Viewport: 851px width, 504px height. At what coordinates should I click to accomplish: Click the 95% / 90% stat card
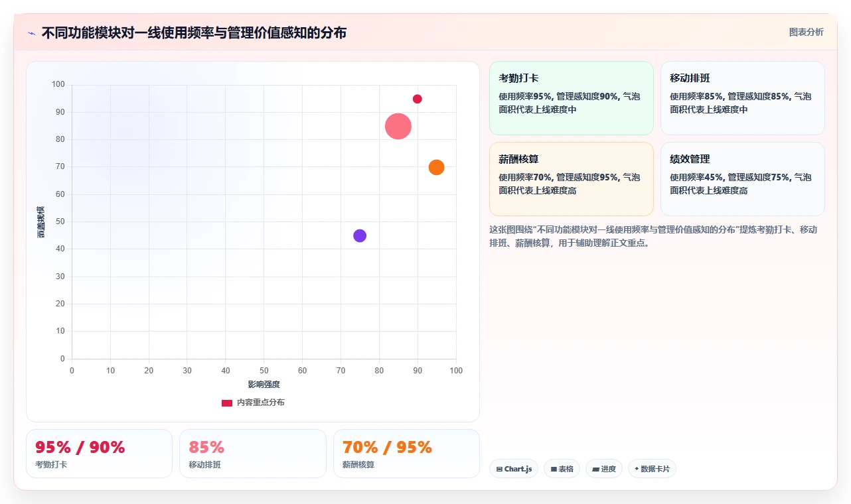tap(99, 454)
